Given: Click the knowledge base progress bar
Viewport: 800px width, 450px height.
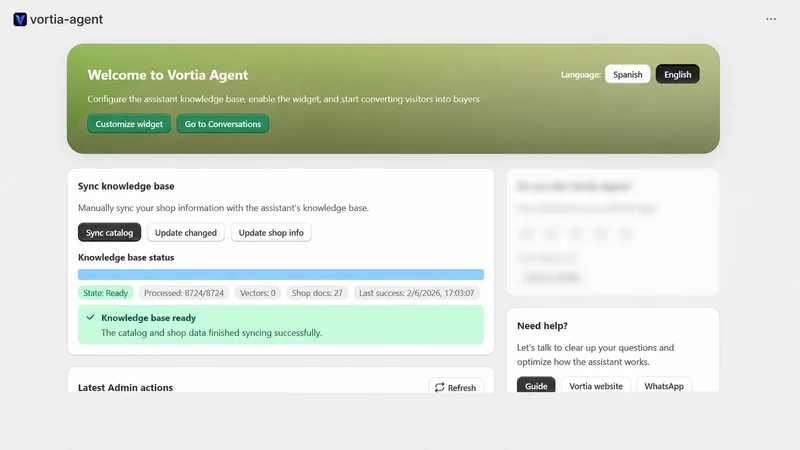Looking at the screenshot, I should 281,274.
